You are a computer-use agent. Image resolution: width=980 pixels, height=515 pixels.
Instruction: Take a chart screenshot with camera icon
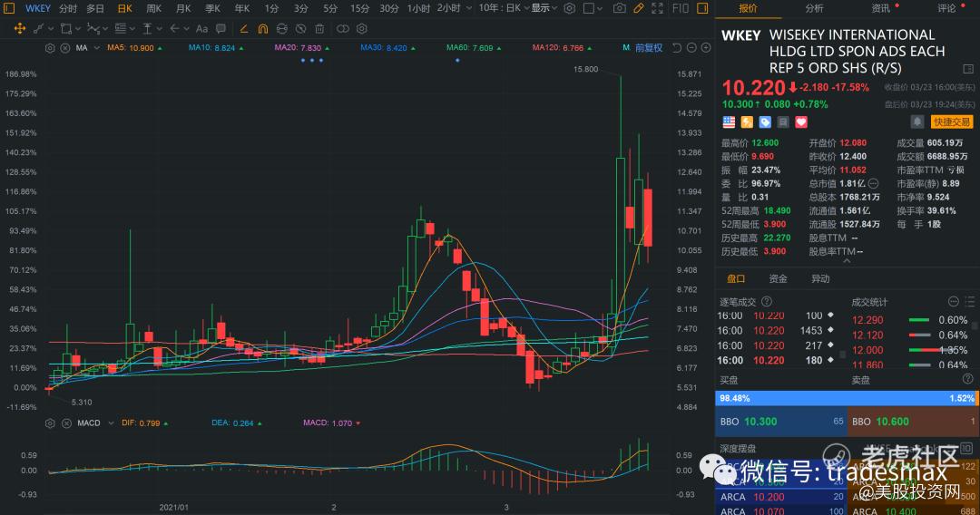(x=619, y=8)
